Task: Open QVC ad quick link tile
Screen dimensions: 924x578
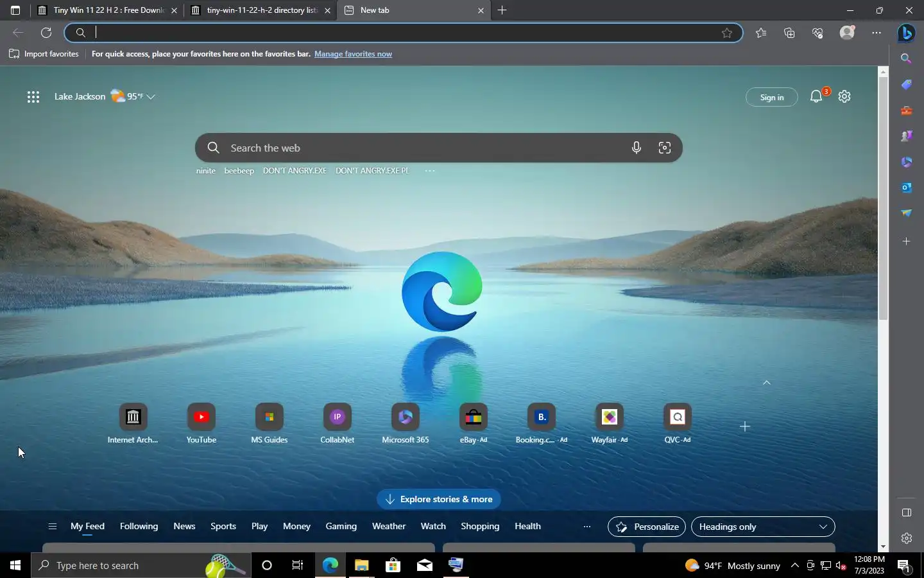Action: pos(677,424)
